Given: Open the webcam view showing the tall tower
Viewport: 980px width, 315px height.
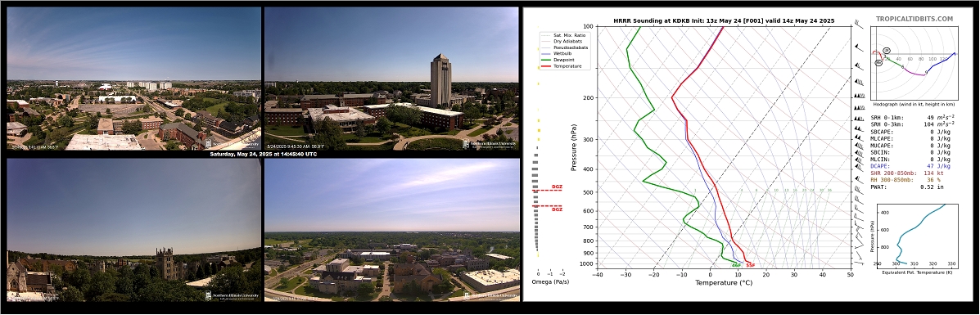Looking at the screenshot, I should coord(391,79).
